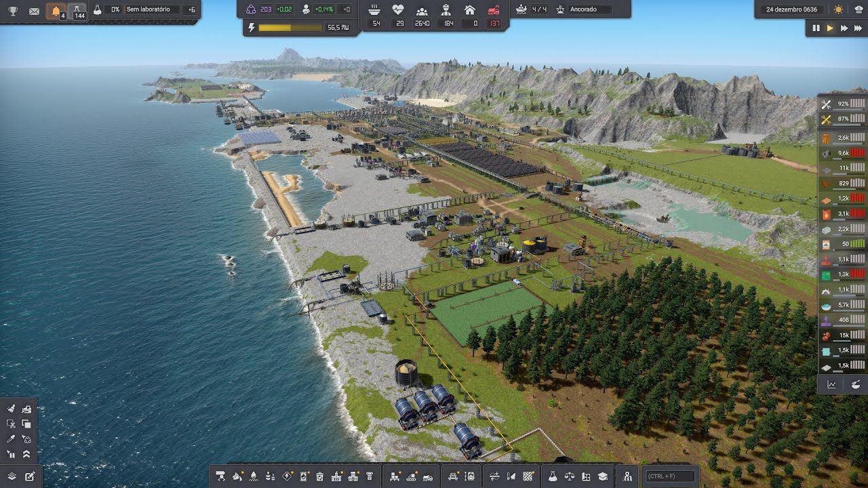Open the train build category

pos(469,476)
